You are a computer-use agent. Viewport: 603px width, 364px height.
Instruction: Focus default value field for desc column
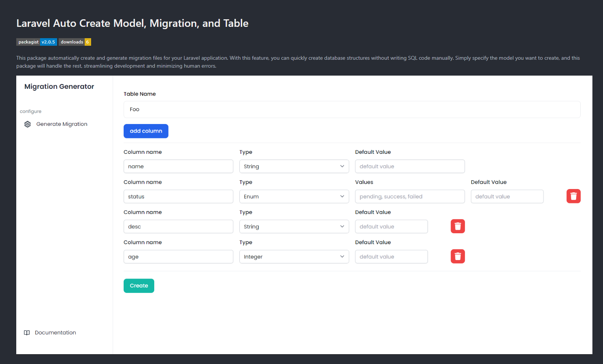pyautogui.click(x=391, y=226)
